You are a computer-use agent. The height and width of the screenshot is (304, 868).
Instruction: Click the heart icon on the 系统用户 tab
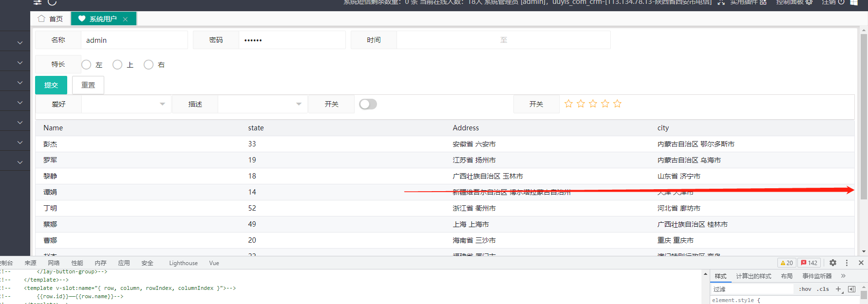click(x=82, y=18)
